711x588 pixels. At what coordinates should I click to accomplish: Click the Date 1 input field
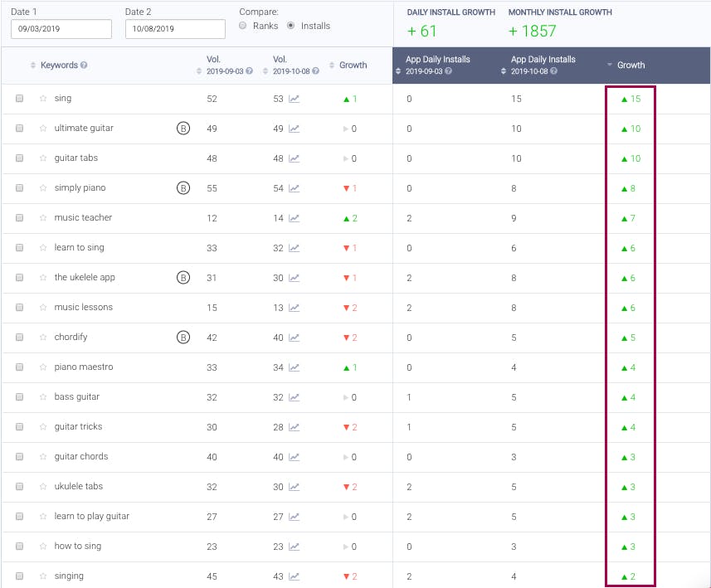point(61,29)
